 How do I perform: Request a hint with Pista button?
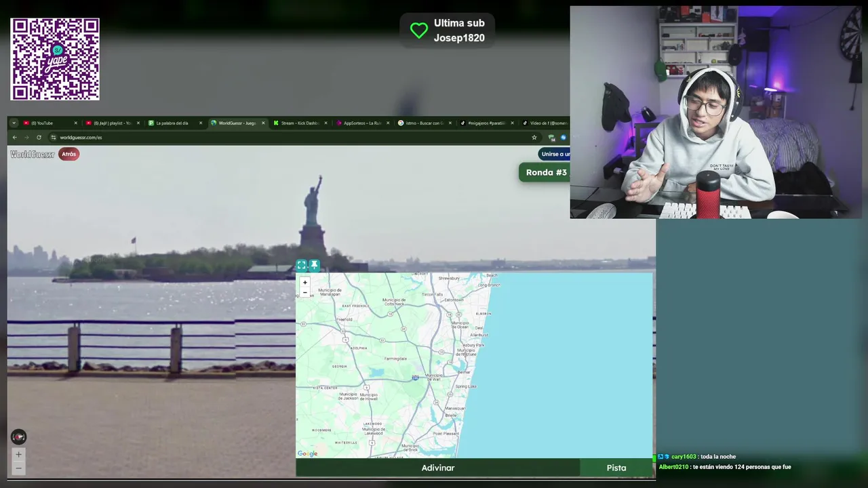click(x=616, y=468)
